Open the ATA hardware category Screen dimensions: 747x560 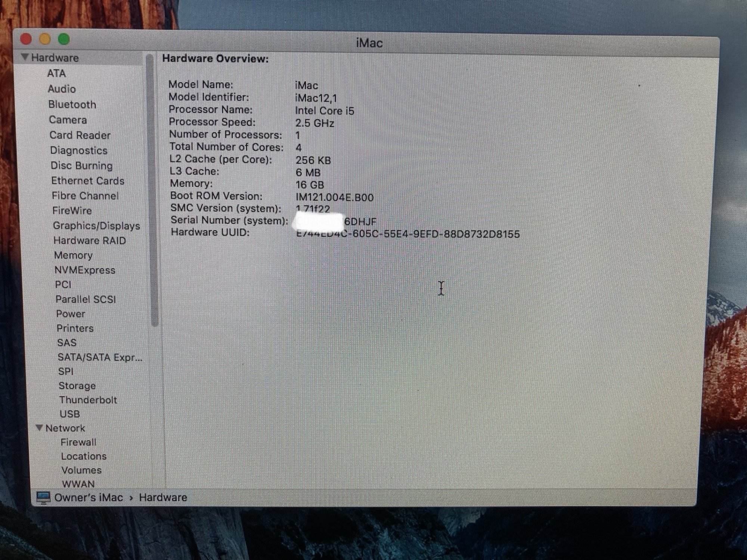[56, 74]
